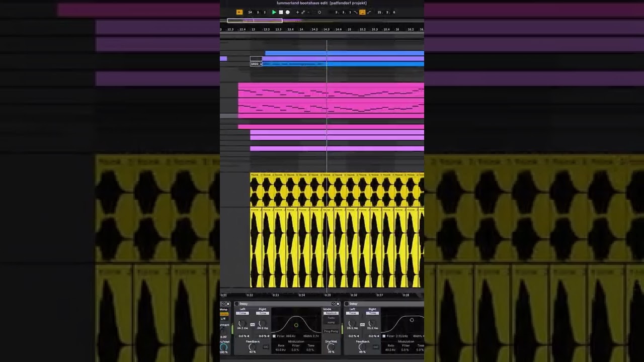Click the arrangement overview zoom rectangle
Viewport: 644px width, 362px height.
point(255,21)
